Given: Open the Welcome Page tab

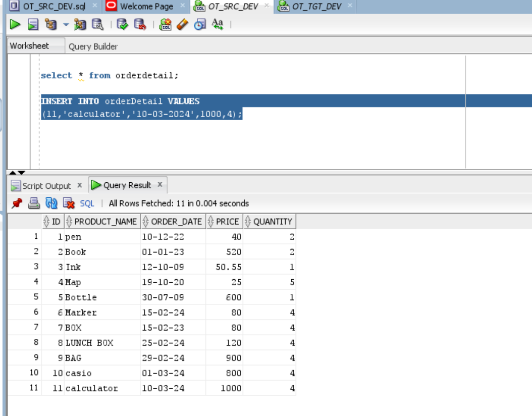Looking at the screenshot, I should pyautogui.click(x=146, y=6).
